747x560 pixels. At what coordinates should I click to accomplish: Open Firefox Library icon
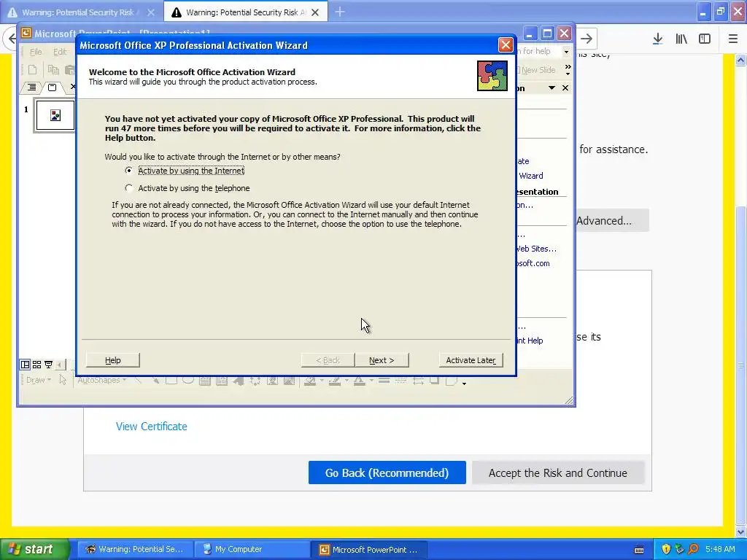tap(681, 39)
